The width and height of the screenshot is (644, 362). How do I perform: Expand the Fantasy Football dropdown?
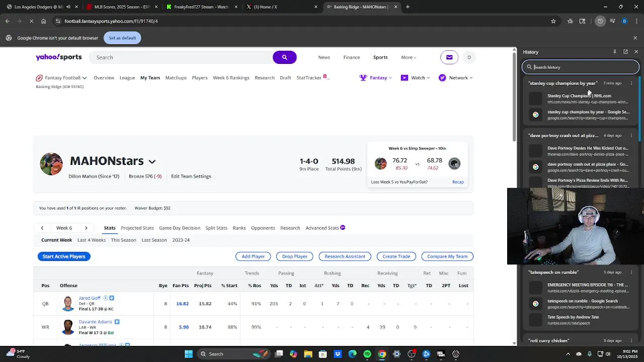point(84,78)
